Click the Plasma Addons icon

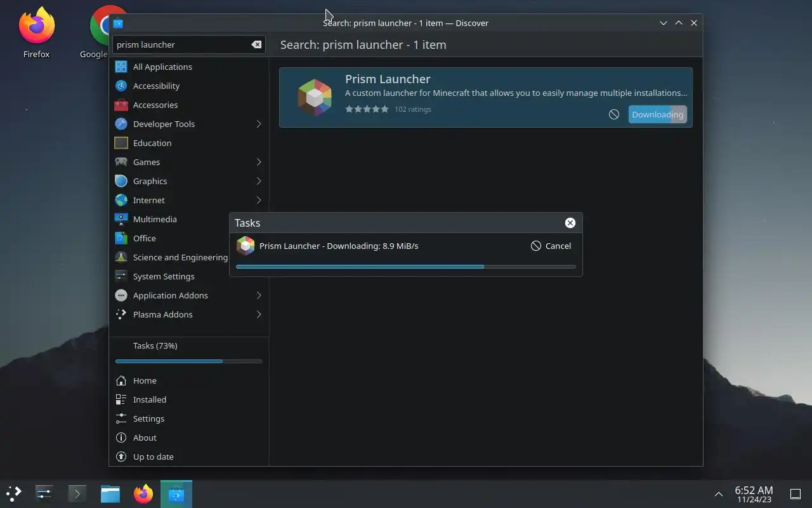(121, 314)
